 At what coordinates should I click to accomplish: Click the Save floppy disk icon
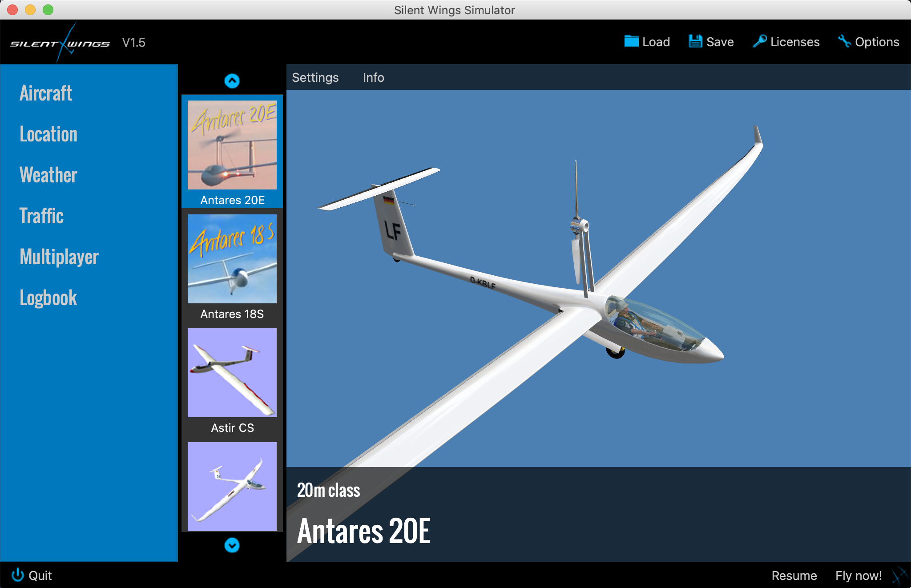point(695,41)
